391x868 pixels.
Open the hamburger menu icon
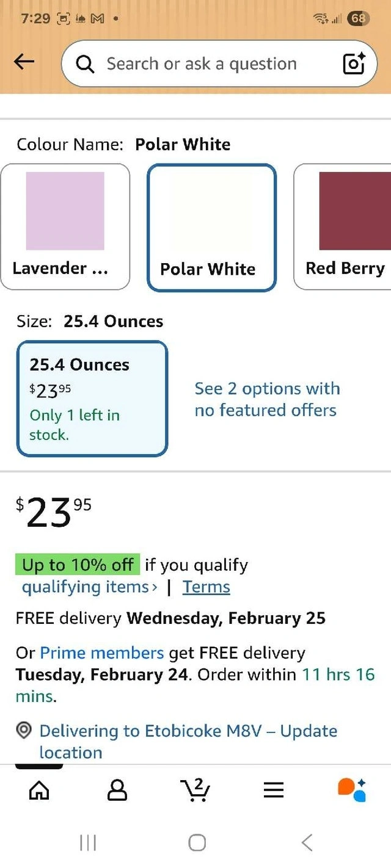(x=274, y=790)
